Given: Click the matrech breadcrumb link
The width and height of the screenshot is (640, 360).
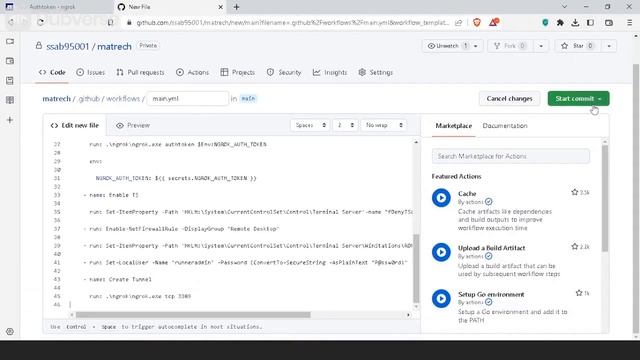Looking at the screenshot, I should point(56,99).
